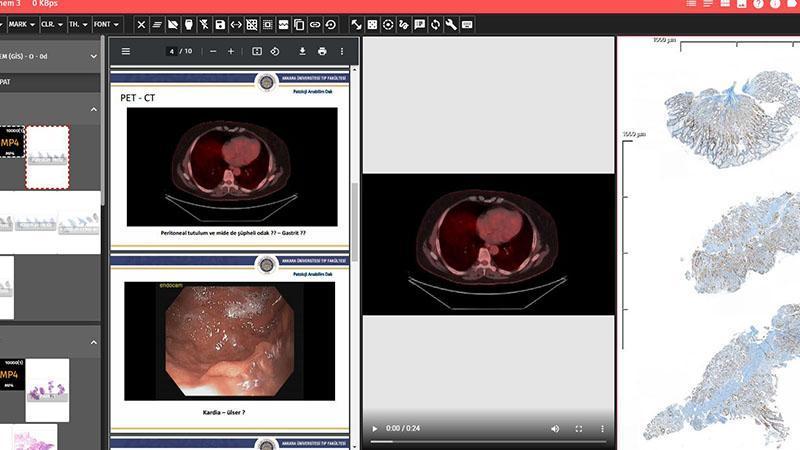Image resolution: width=800 pixels, height=450 pixels.
Task: Open PDF viewer more actions menu
Action: [x=342, y=51]
